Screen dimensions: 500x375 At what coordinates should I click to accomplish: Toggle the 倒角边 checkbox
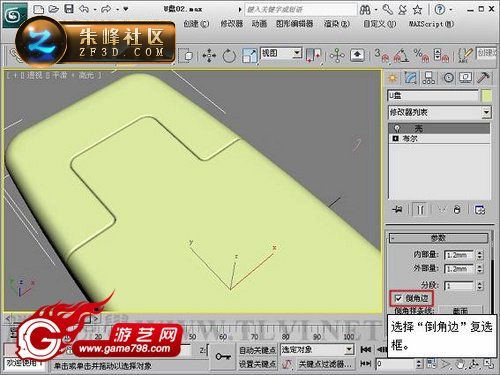(398, 298)
